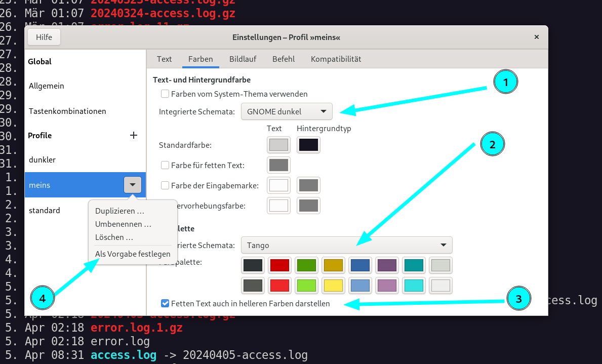This screenshot has width=602, height=364.
Task: Choose 'Löschen …' from profile menu
Action: (x=114, y=237)
